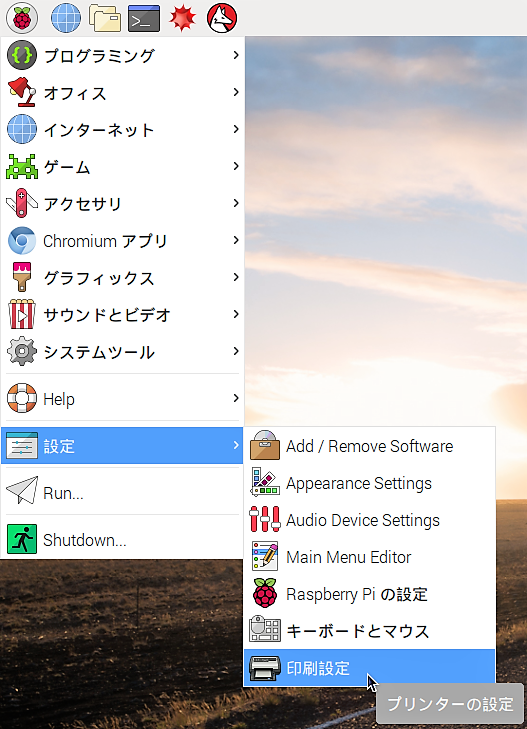Screen dimensions: 527x729
Task: Expand the プログラミング submenu arrow
Action: click(236, 55)
